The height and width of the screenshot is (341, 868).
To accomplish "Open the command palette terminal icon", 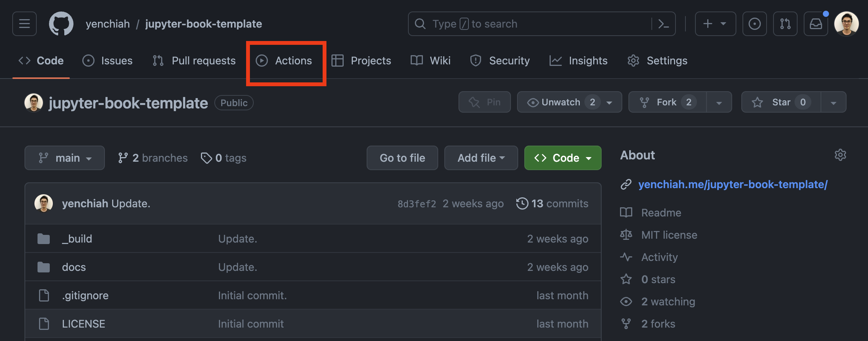I will [x=664, y=24].
